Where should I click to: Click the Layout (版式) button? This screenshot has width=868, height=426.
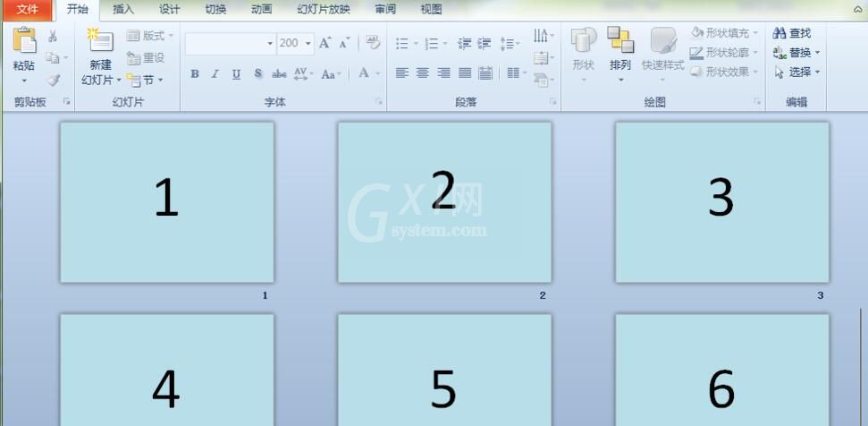pyautogui.click(x=150, y=36)
